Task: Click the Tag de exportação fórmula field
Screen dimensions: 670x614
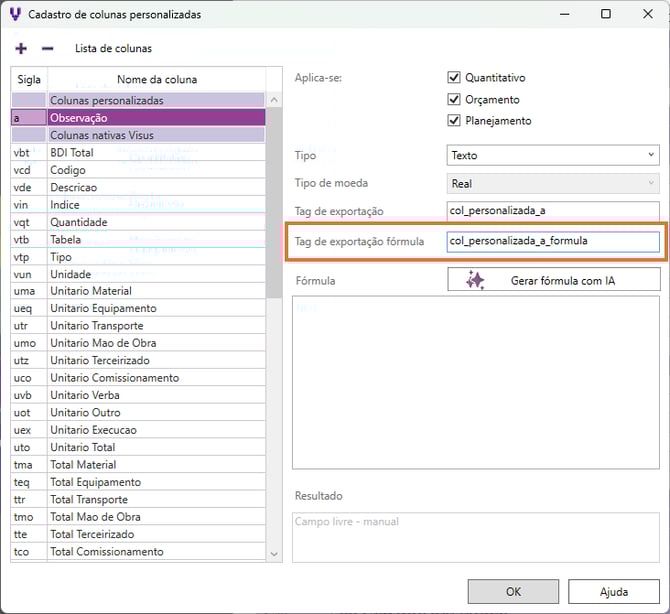Action: [x=552, y=241]
